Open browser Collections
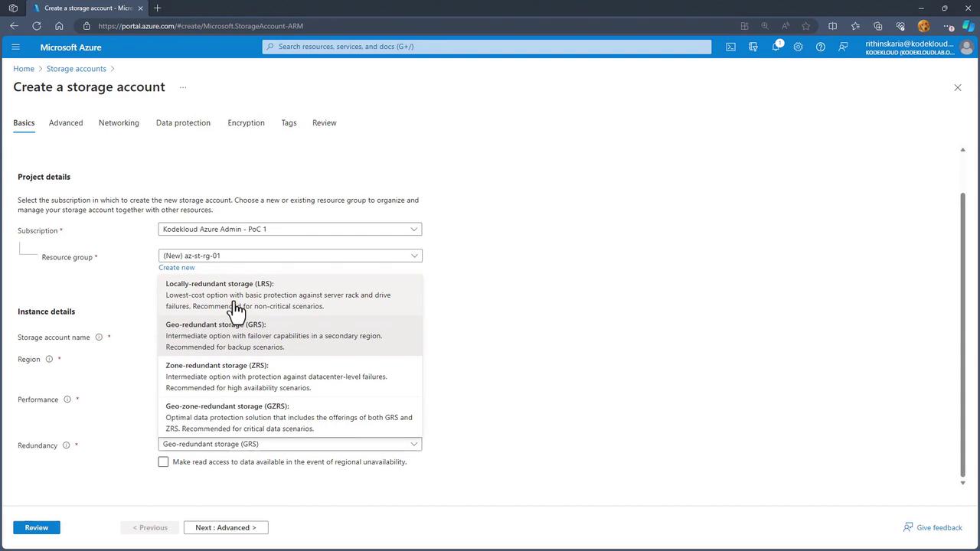Image resolution: width=980 pixels, height=551 pixels. pos(877,26)
